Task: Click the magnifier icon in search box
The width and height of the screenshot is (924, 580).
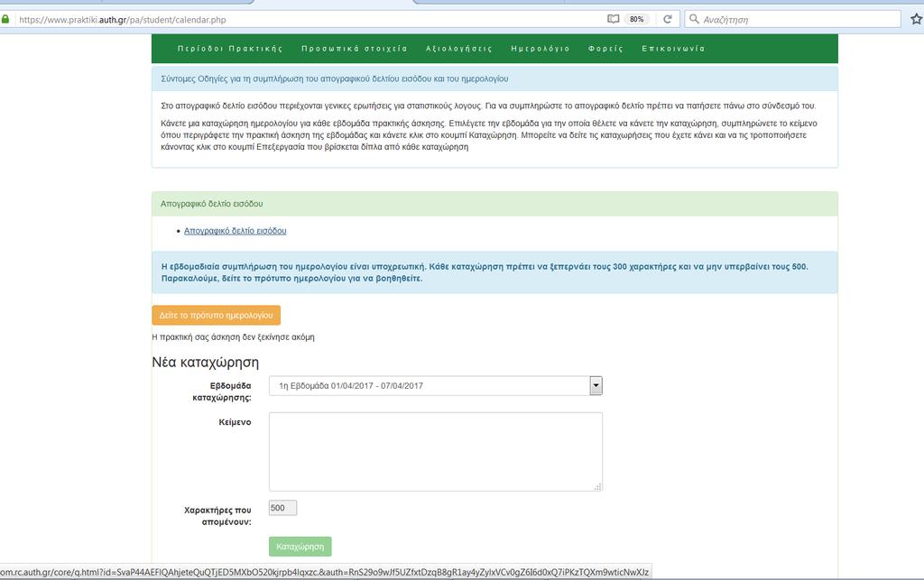Action: pyautogui.click(x=694, y=20)
